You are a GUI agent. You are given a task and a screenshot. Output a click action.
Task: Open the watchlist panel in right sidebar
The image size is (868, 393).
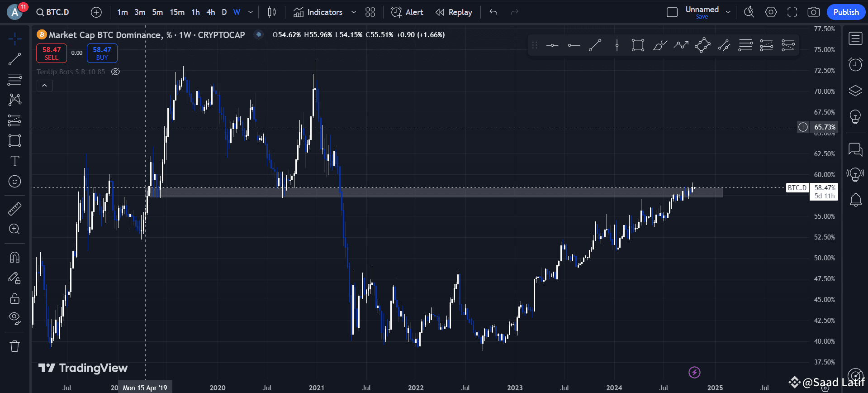coord(855,39)
